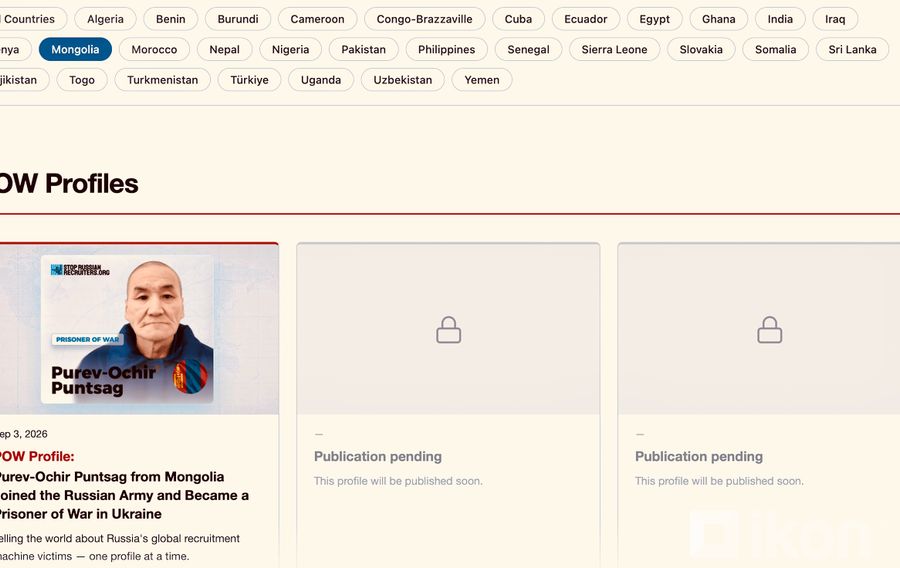Filter by Congo-Brazzaville
This screenshot has width=900, height=568.
tap(424, 19)
